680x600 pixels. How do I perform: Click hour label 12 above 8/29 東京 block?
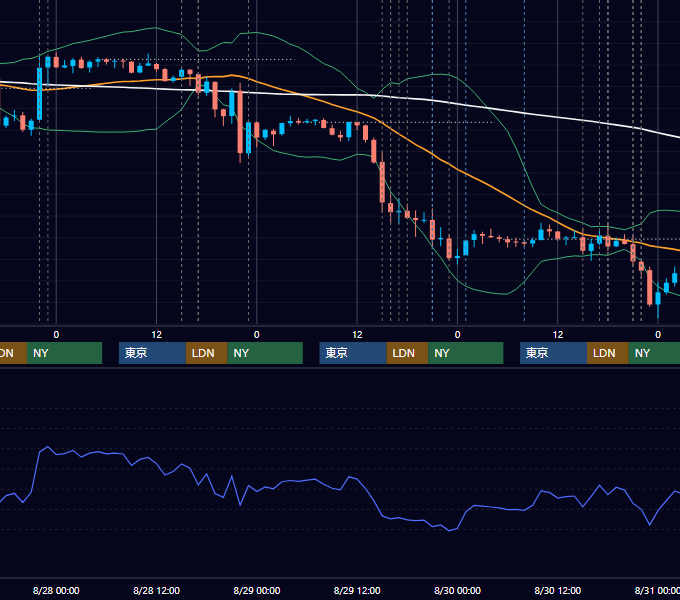[357, 335]
